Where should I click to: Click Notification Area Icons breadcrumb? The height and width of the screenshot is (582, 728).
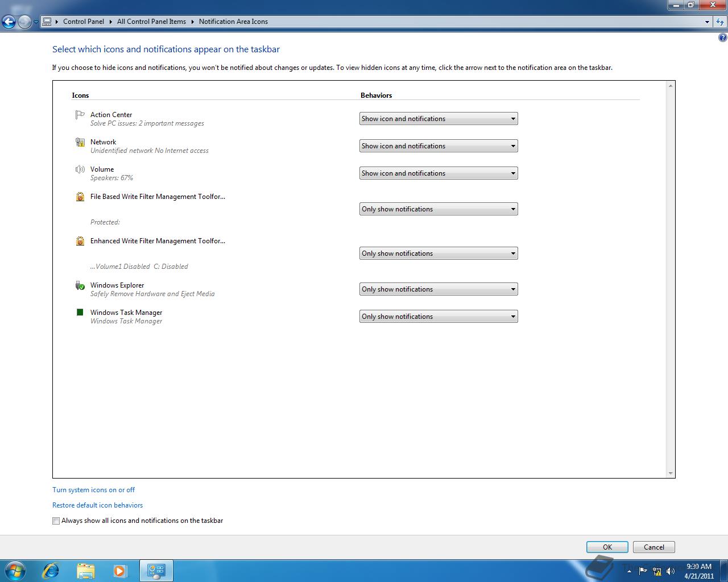[x=233, y=22]
